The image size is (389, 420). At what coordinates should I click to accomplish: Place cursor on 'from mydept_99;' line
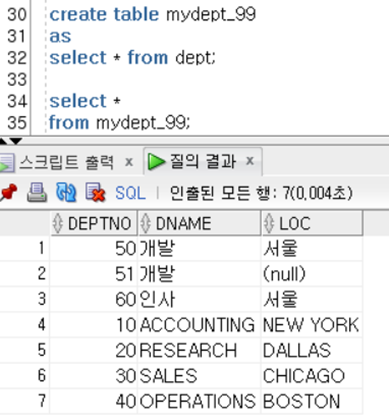(x=119, y=123)
